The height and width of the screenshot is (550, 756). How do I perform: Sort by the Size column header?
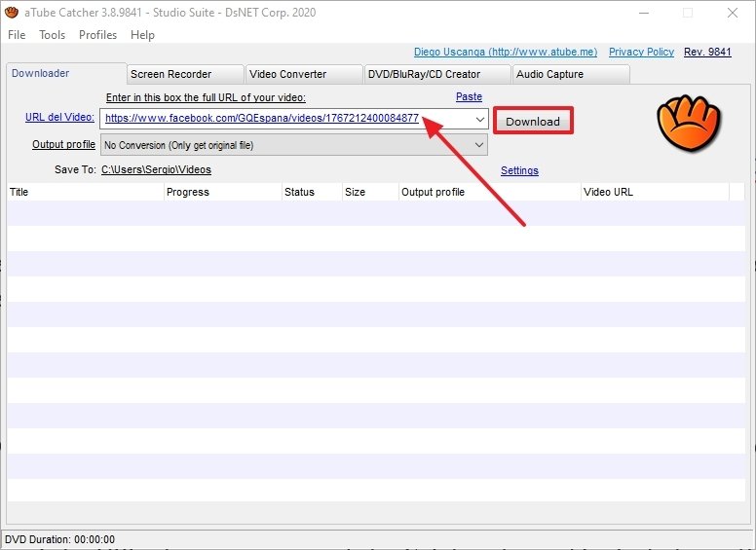pyautogui.click(x=370, y=192)
